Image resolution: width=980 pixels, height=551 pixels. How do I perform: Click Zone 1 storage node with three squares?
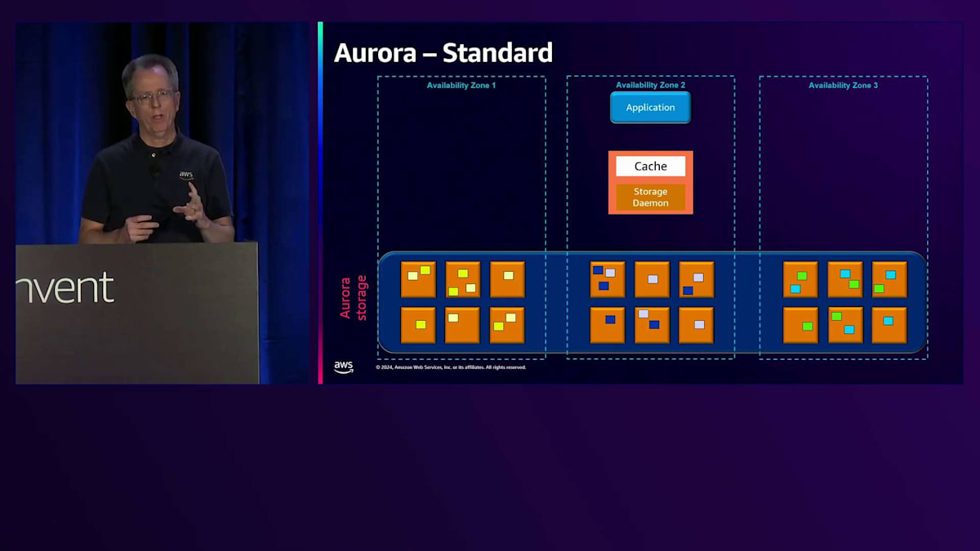[x=463, y=279]
